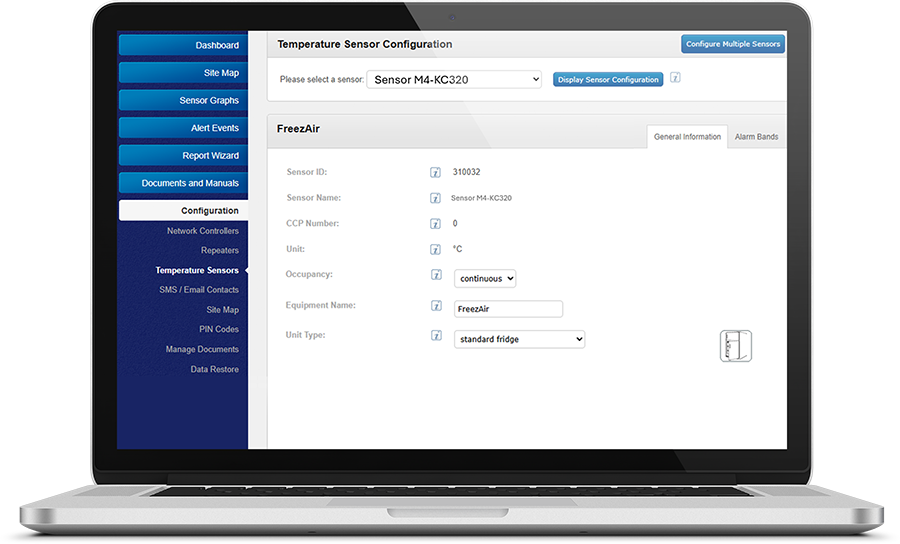Click Display Sensor Configuration button
This screenshot has height=544, width=900.
pyautogui.click(x=608, y=80)
